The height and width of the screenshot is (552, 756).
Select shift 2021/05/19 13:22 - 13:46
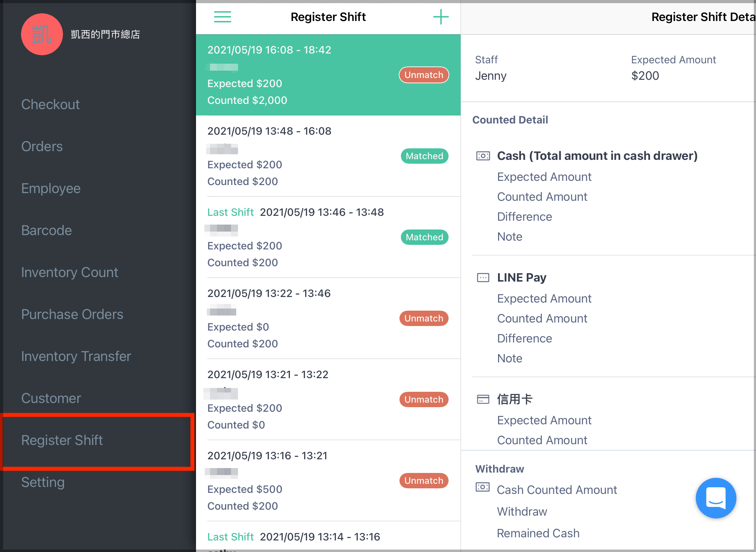[328, 318]
